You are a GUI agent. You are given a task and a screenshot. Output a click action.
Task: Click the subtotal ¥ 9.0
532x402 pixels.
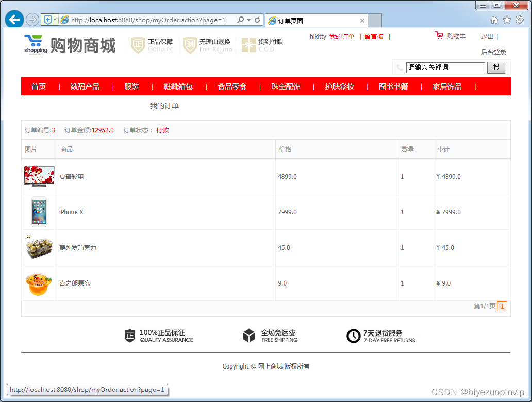pyautogui.click(x=443, y=283)
